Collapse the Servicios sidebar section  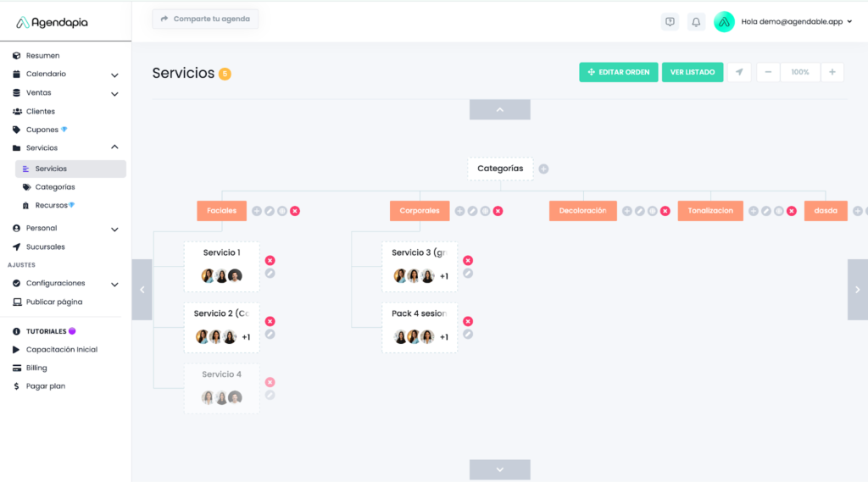point(114,147)
